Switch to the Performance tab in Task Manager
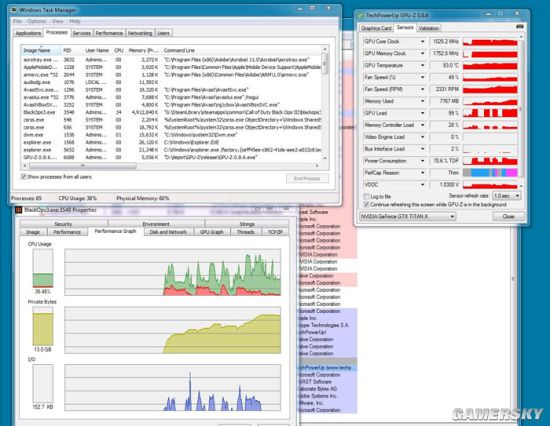This screenshot has height=426, width=550. (x=109, y=33)
